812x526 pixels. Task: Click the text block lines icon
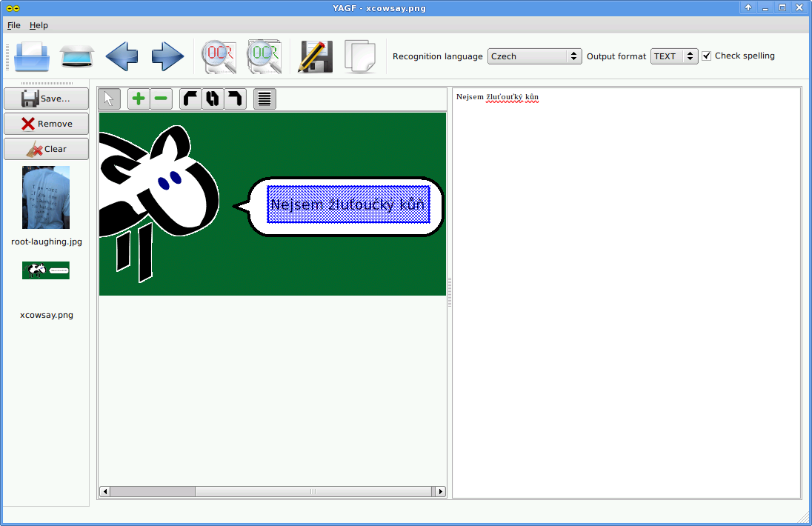[x=264, y=99]
